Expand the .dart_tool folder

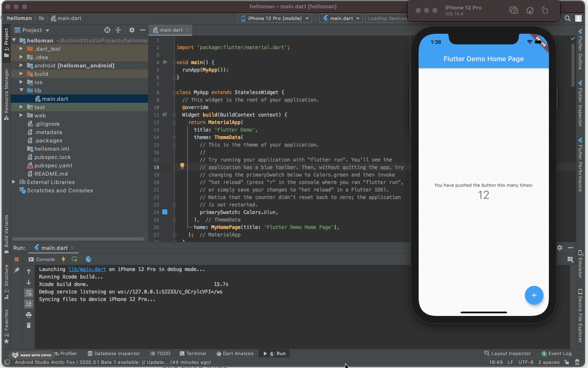click(21, 49)
